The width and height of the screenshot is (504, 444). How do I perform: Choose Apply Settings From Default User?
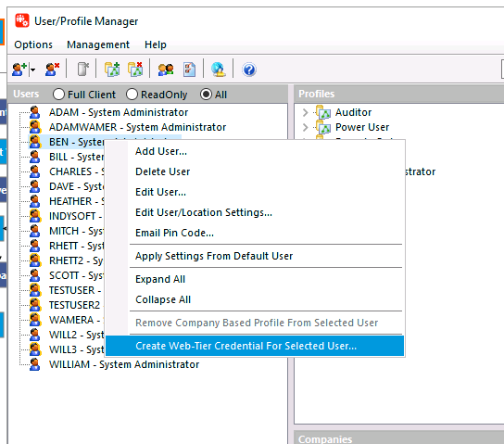pos(214,256)
